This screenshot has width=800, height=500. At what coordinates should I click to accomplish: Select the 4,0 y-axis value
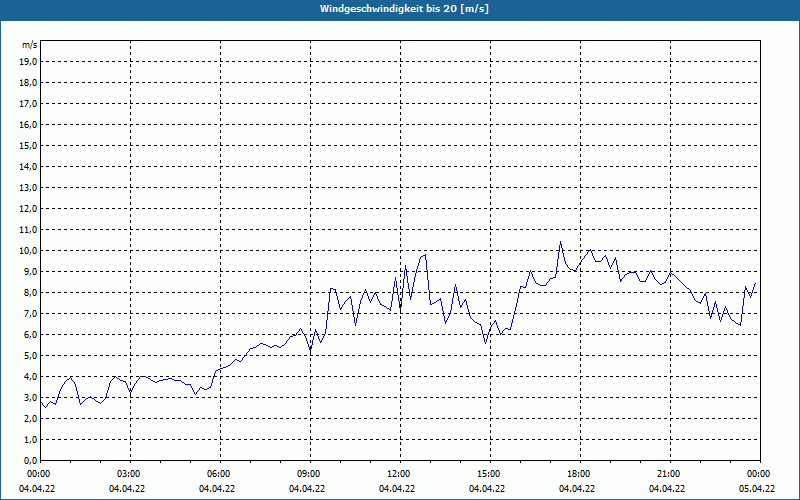(31, 377)
